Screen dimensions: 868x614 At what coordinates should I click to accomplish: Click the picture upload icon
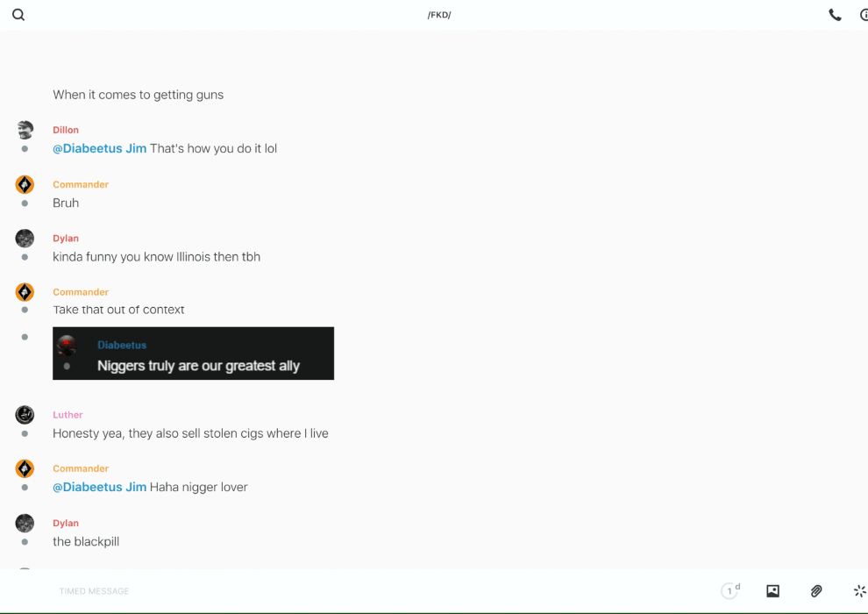[x=772, y=591]
